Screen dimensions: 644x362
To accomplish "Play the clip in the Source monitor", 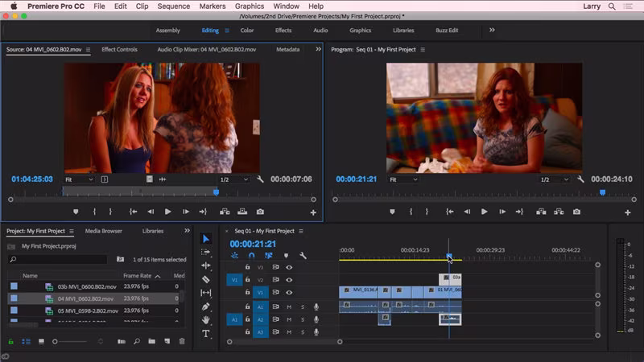I will (167, 212).
